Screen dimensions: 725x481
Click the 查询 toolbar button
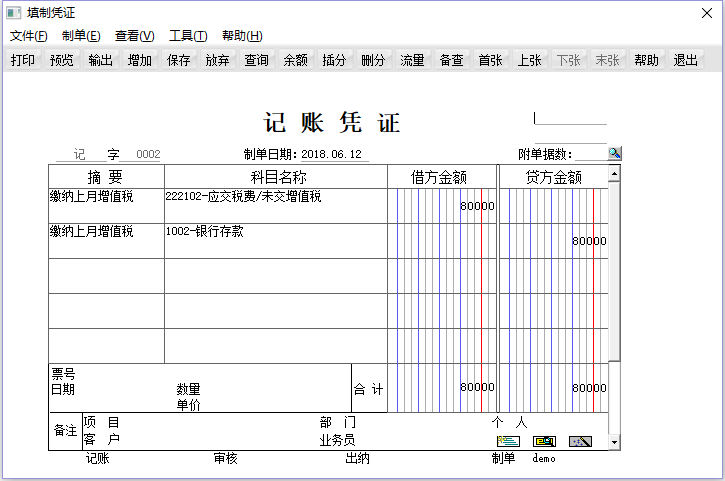256,60
